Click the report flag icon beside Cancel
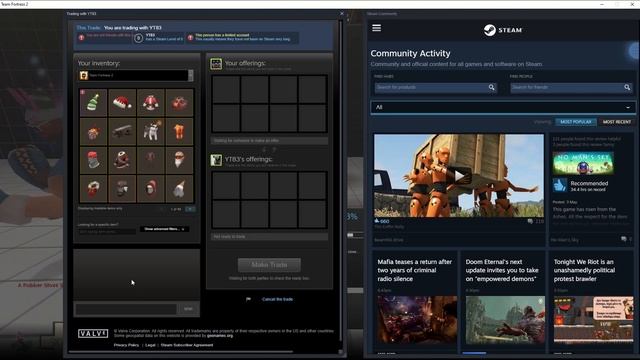Viewport: 640px width, 360px height. (248, 299)
